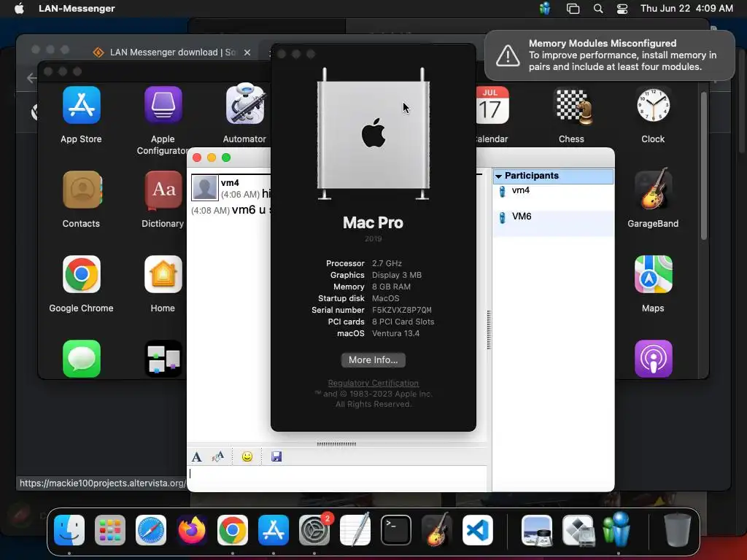
Task: Open App Store from the Dock
Action: pos(274,530)
